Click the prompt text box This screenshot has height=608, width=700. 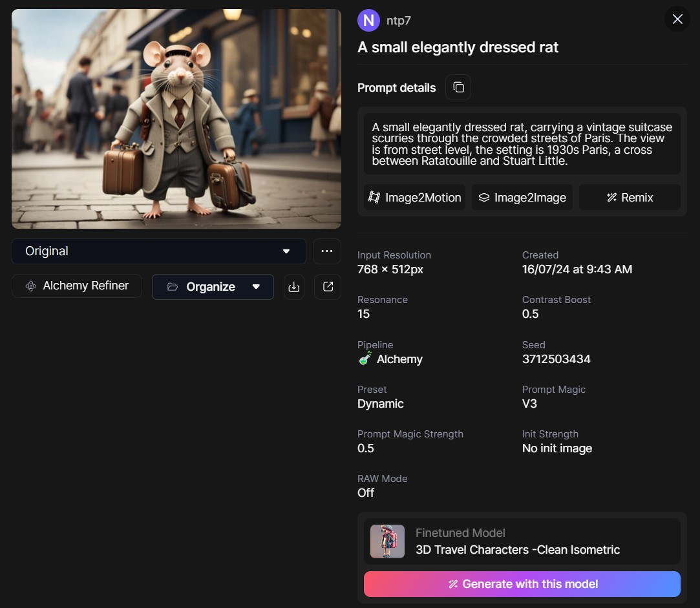(x=522, y=143)
